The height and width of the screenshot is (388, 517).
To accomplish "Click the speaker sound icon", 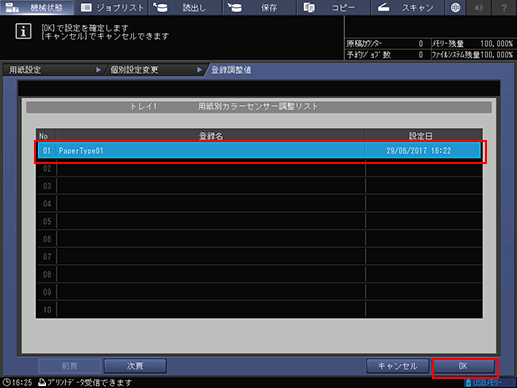I will (x=479, y=7).
